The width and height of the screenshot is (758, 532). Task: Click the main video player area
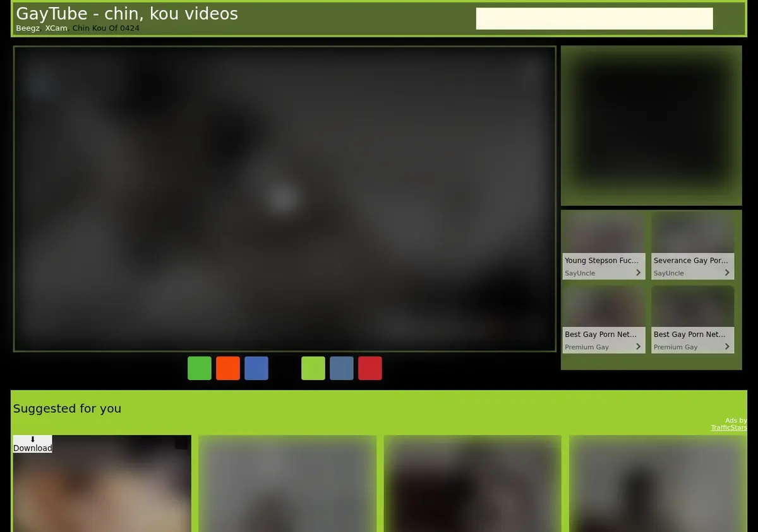click(x=285, y=199)
